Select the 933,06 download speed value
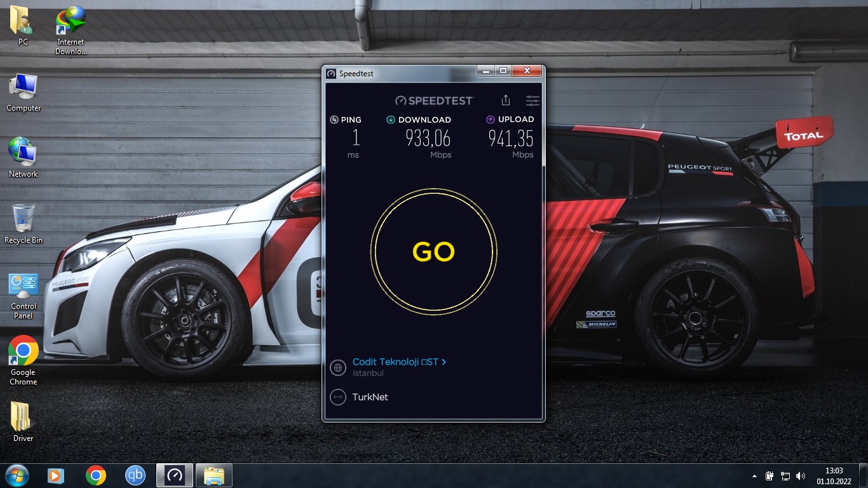This screenshot has width=868, height=488. 428,137
